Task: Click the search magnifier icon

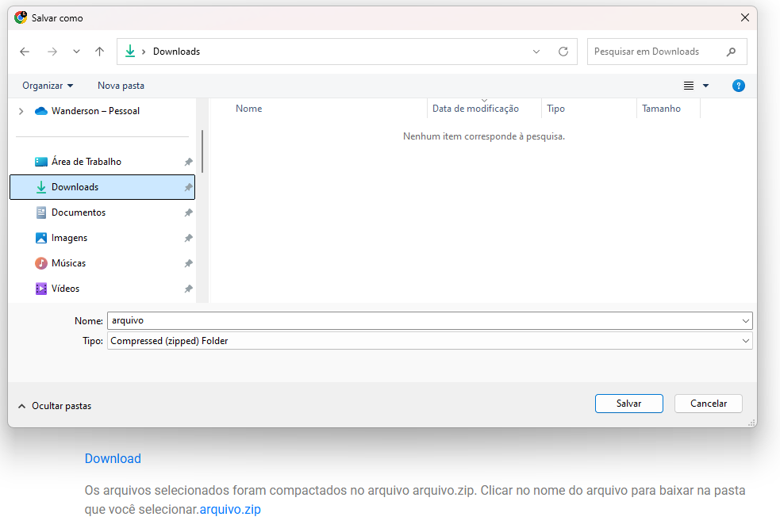Action: click(731, 52)
